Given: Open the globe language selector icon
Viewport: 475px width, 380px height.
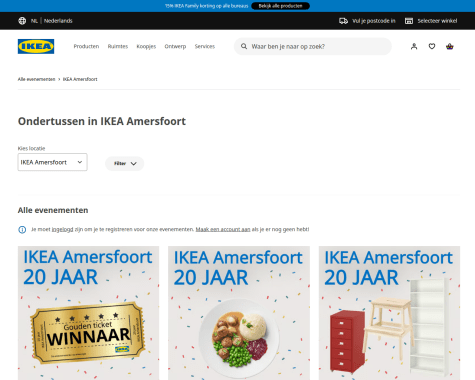Looking at the screenshot, I should click(22, 21).
